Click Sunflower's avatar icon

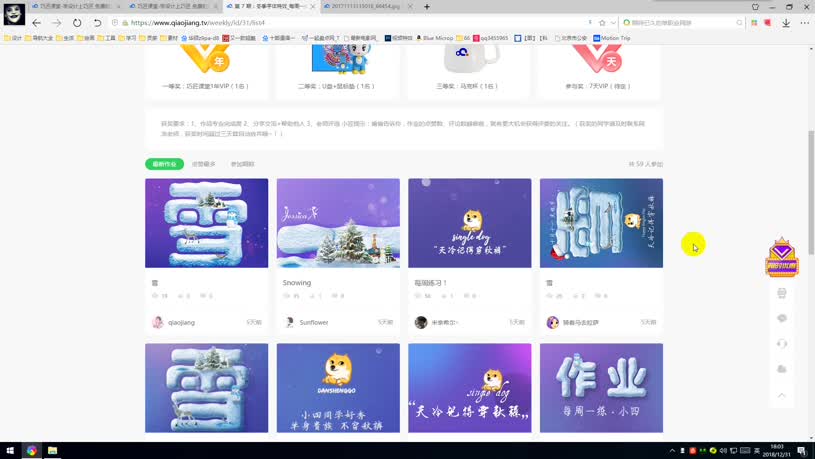[x=290, y=322]
